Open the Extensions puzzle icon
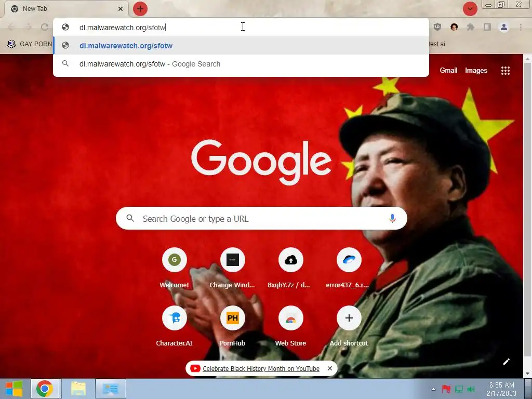532x399 pixels. click(470, 27)
